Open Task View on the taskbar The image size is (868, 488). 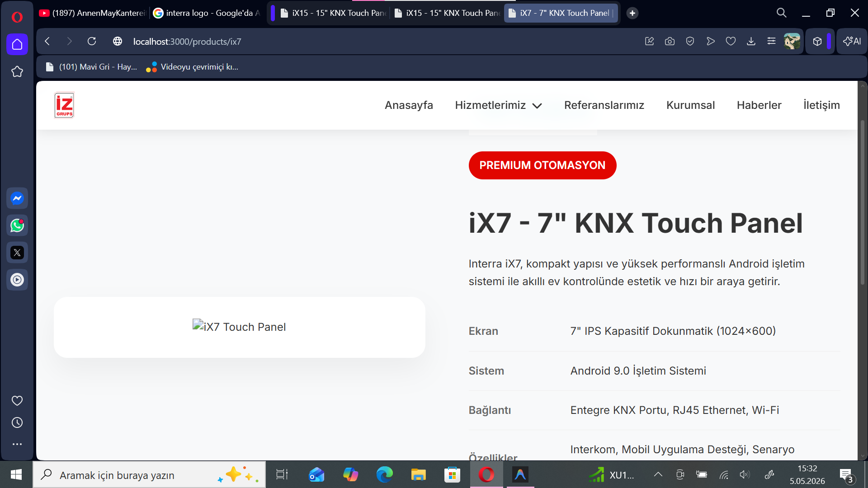[x=282, y=474]
